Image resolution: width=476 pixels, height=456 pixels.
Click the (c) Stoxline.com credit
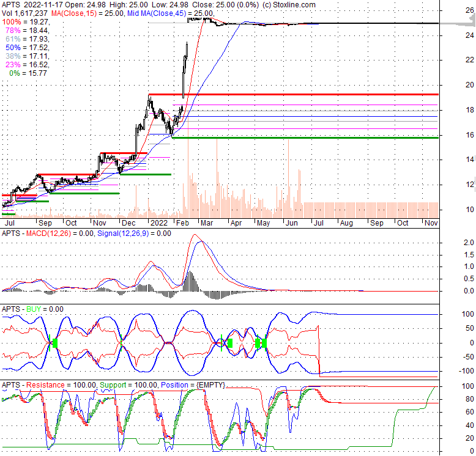point(289,5)
